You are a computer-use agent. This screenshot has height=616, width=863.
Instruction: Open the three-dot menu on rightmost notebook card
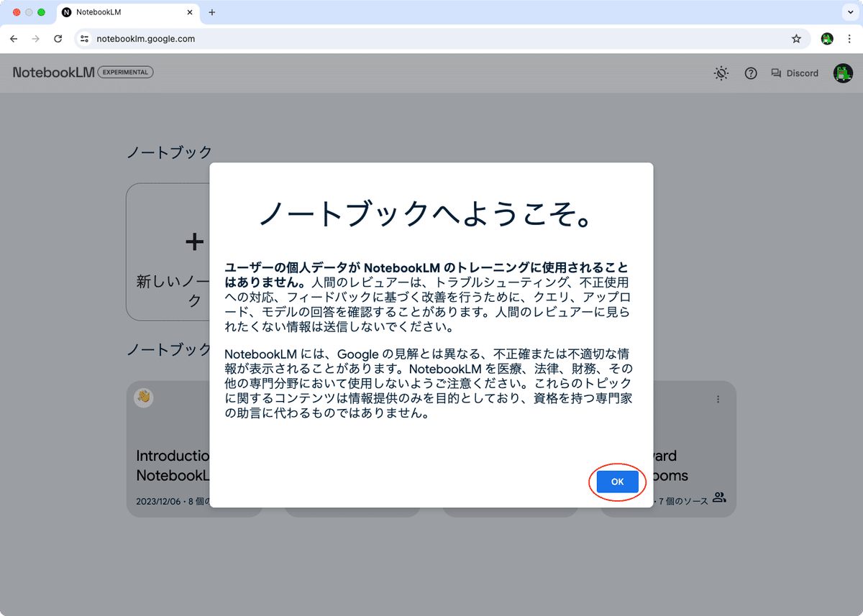[x=718, y=399]
